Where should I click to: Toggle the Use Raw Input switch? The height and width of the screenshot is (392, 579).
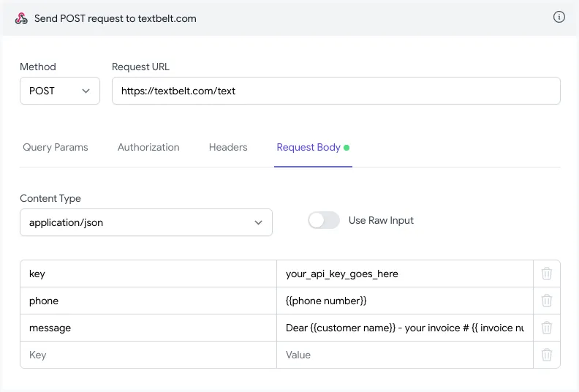click(324, 220)
